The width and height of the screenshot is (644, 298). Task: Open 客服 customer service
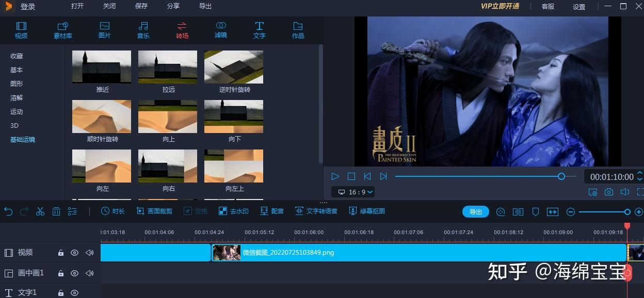548,7
